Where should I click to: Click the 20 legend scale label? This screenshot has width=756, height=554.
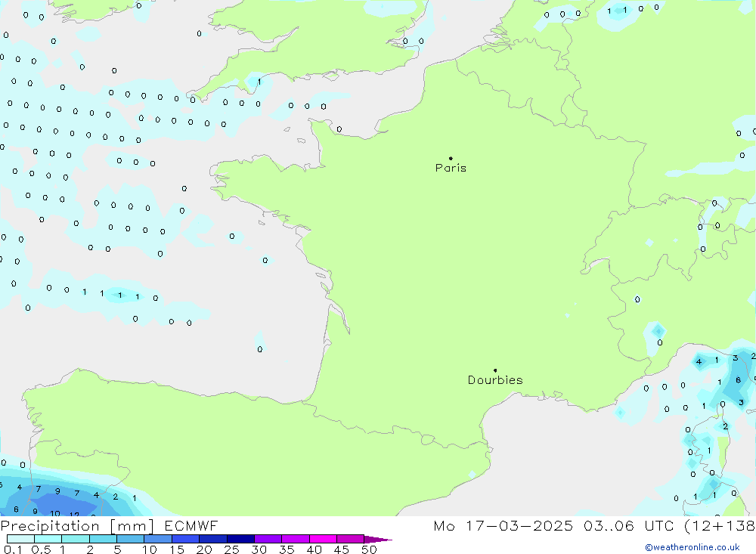[x=204, y=549]
